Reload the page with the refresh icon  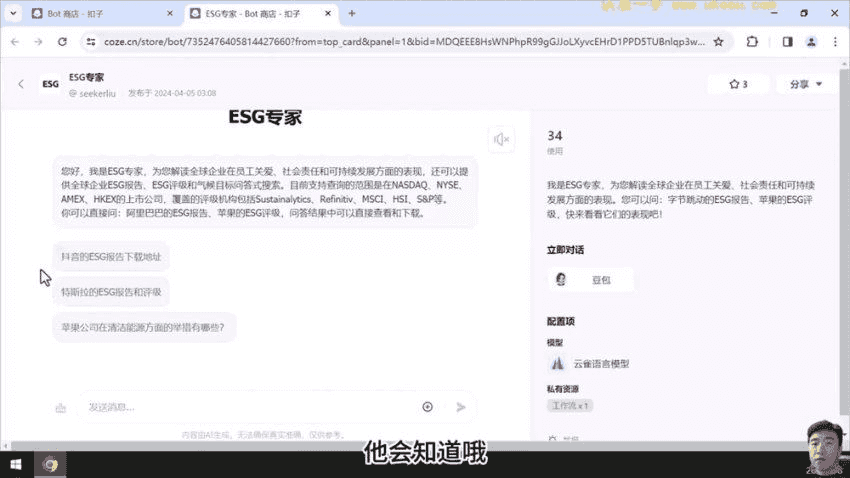pyautogui.click(x=62, y=42)
